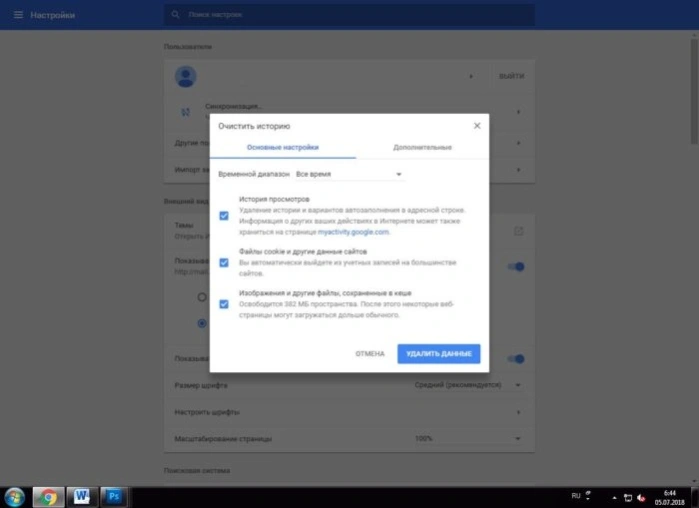Open the Масштабирование страницы dropdown
Image resolution: width=699 pixels, height=508 pixels.
click(x=468, y=438)
